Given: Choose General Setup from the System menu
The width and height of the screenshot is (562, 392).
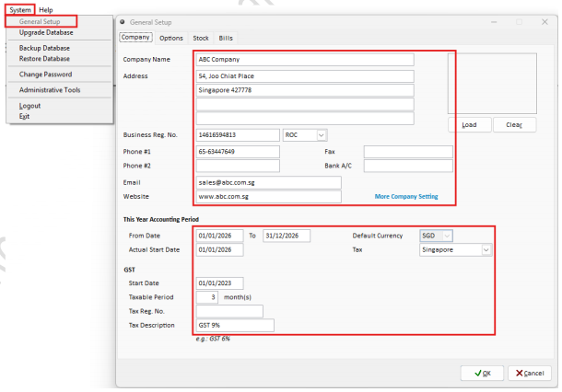Looking at the screenshot, I should 40,21.
